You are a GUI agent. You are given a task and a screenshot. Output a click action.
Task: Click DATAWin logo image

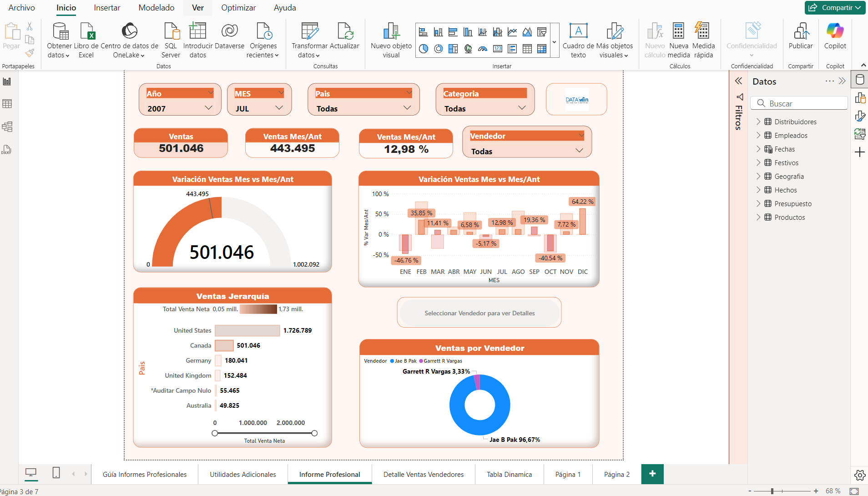tap(576, 99)
